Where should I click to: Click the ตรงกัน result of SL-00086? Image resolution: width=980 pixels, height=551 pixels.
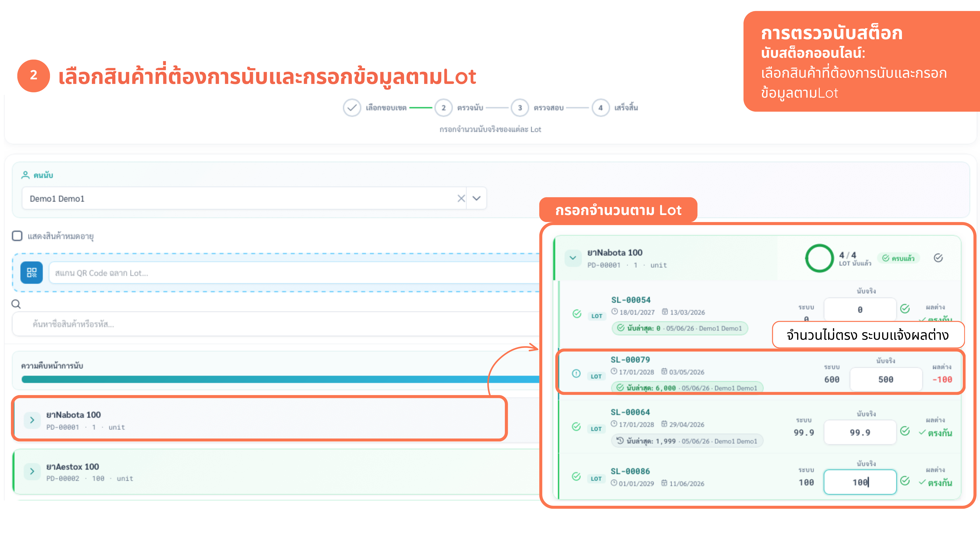tap(935, 483)
